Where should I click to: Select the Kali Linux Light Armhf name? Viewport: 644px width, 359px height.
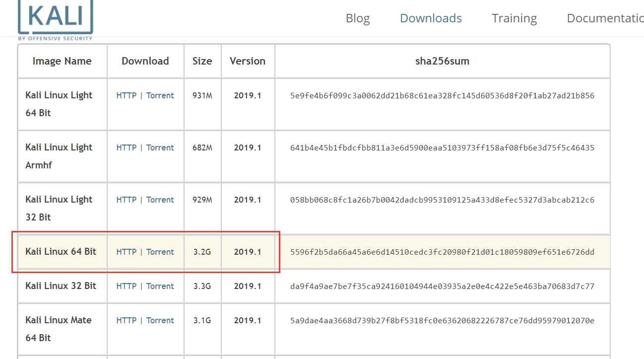coord(59,156)
